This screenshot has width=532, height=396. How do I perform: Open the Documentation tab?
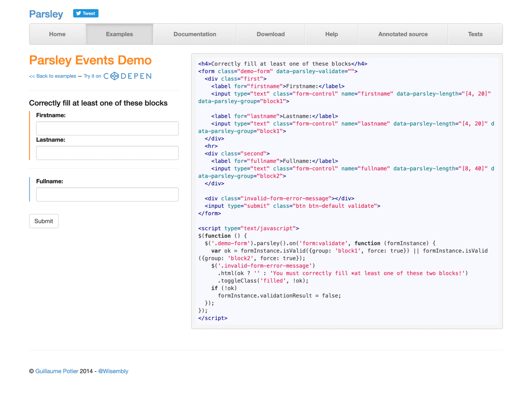coord(194,34)
